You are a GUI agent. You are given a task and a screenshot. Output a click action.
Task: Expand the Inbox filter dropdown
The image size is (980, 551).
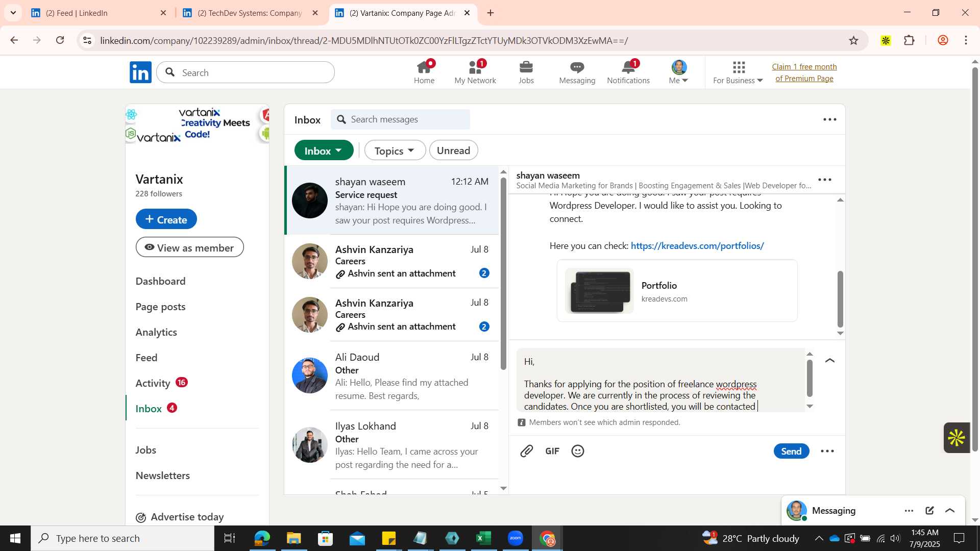pos(324,151)
